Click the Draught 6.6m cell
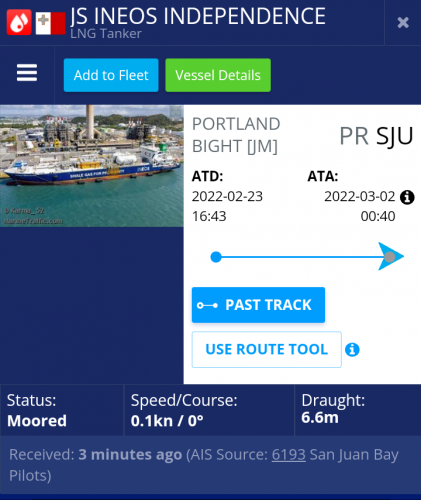 click(358, 410)
